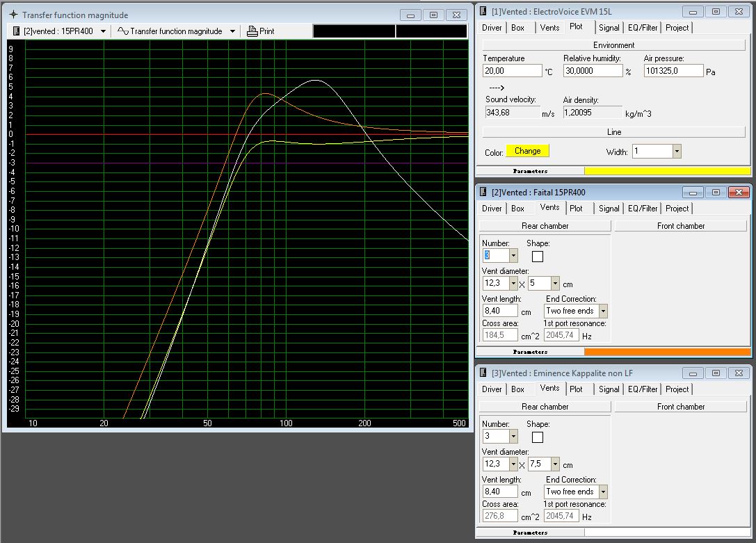
Task: Click the curve icon beside Transfer function magnitude
Action: point(123,31)
